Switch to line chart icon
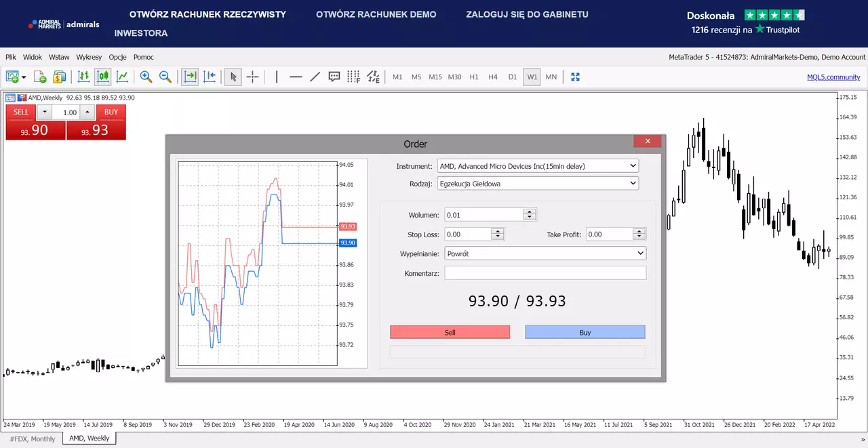Viewport: 868px width, 448px height. (122, 77)
